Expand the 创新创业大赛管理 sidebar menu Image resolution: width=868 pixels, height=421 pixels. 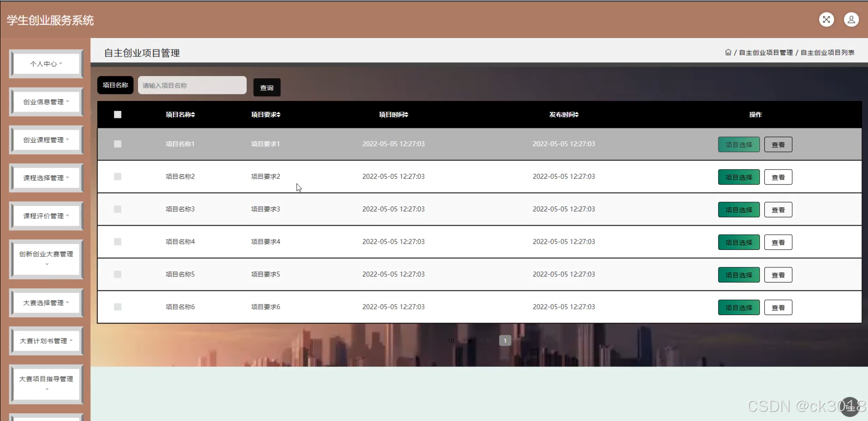[46, 259]
